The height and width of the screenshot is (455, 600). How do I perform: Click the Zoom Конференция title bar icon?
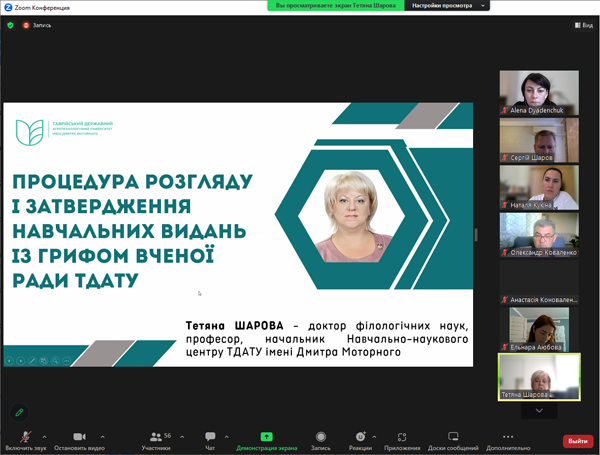[8, 7]
